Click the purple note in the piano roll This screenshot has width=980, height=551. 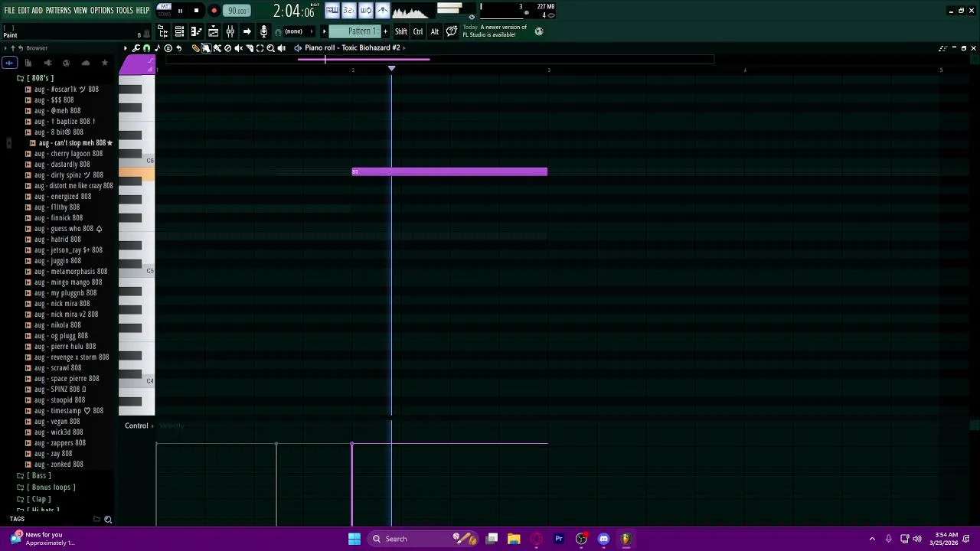449,171
